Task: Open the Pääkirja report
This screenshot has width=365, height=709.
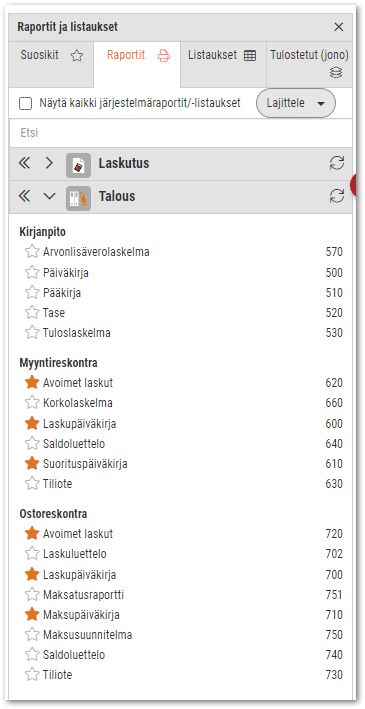Action: click(x=62, y=293)
